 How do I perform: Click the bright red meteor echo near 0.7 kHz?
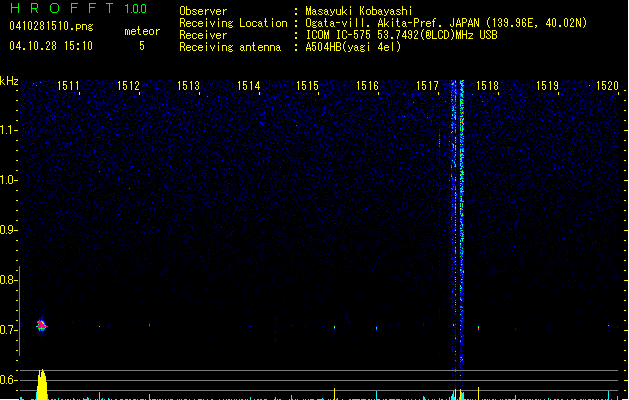pos(41,325)
